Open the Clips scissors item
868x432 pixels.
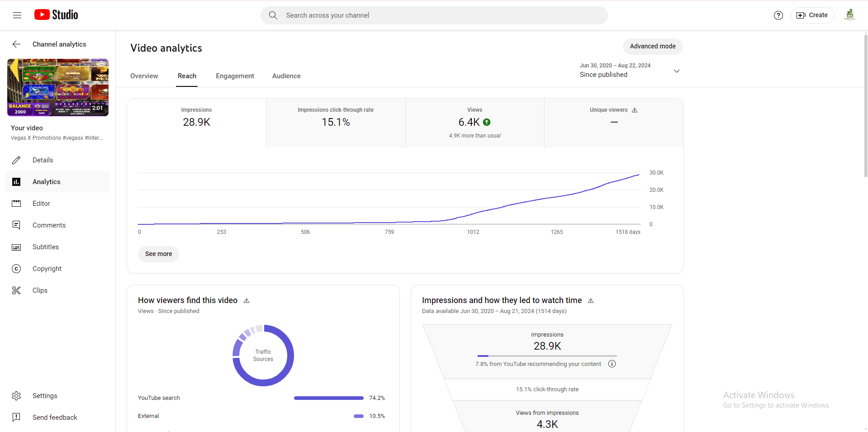tap(40, 290)
